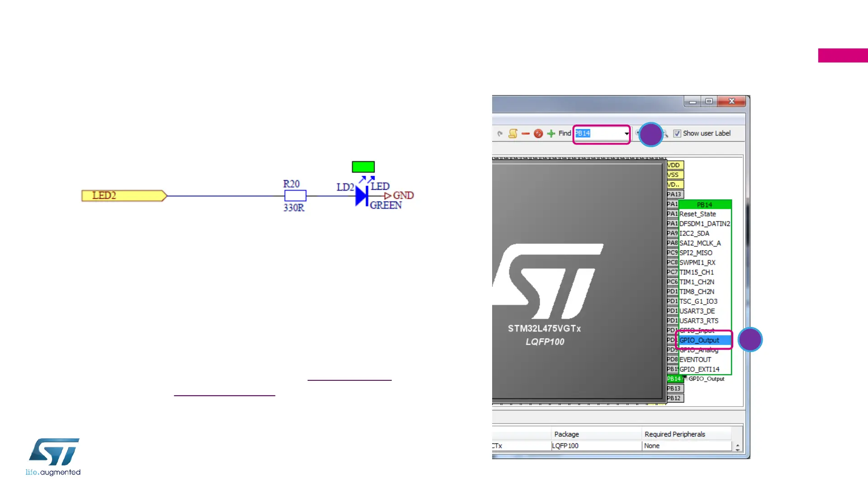
Task: Click the Required Peripherals column header
Action: click(686, 434)
